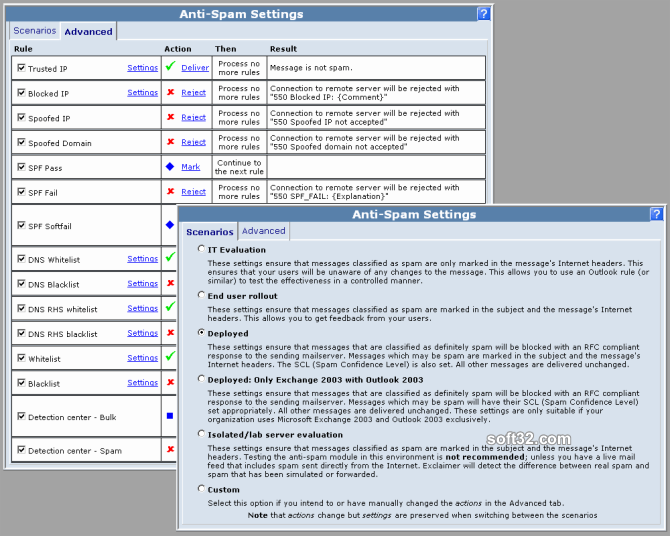Click the Deliver action link for Trusted IP
Image resolution: width=670 pixels, height=536 pixels.
pyautogui.click(x=195, y=68)
